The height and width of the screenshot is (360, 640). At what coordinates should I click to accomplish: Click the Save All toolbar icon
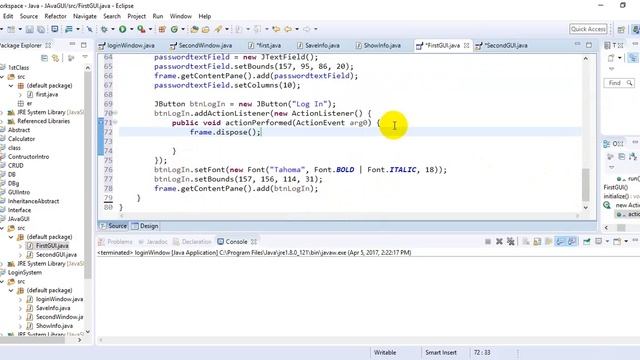click(41, 29)
